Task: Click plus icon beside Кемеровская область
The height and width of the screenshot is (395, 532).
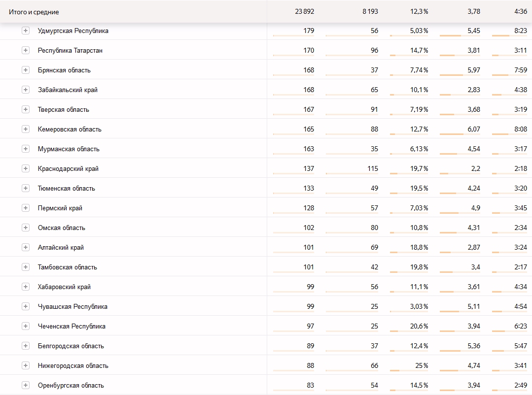Action: point(26,129)
